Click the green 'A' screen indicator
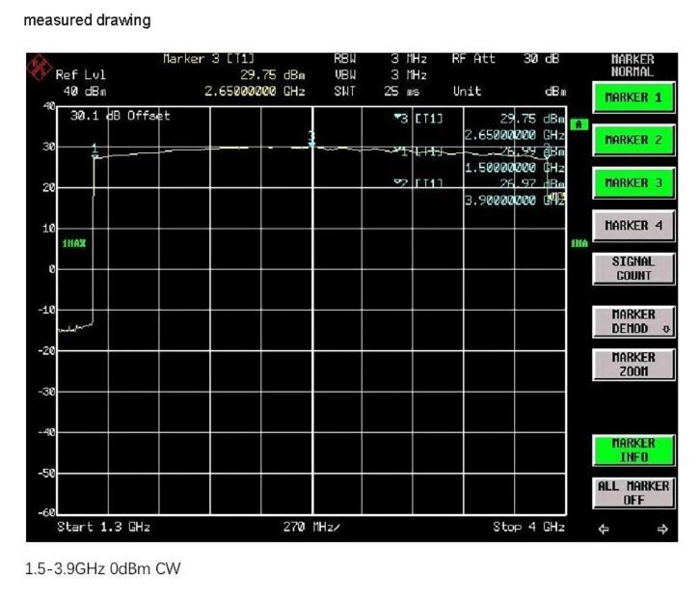This screenshot has width=700, height=601. (x=579, y=124)
